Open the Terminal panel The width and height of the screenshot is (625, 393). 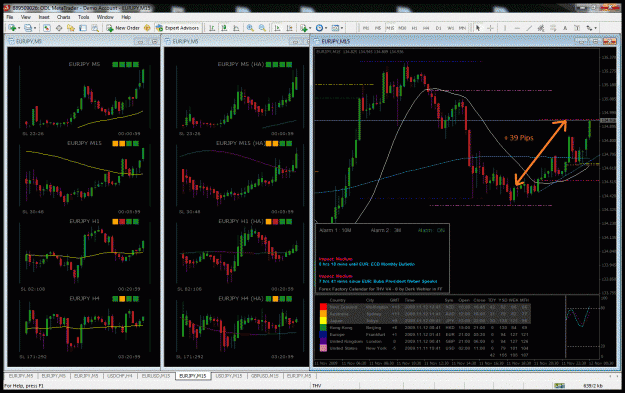[x=83, y=28]
